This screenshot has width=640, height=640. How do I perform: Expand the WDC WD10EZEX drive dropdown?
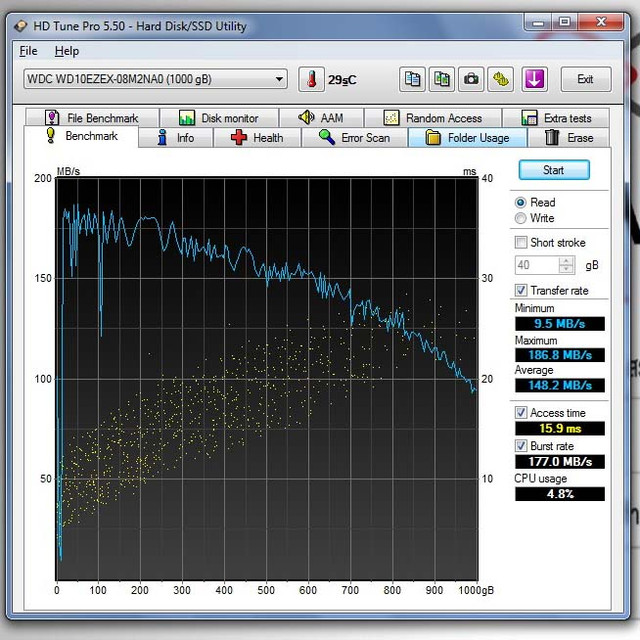click(279, 79)
